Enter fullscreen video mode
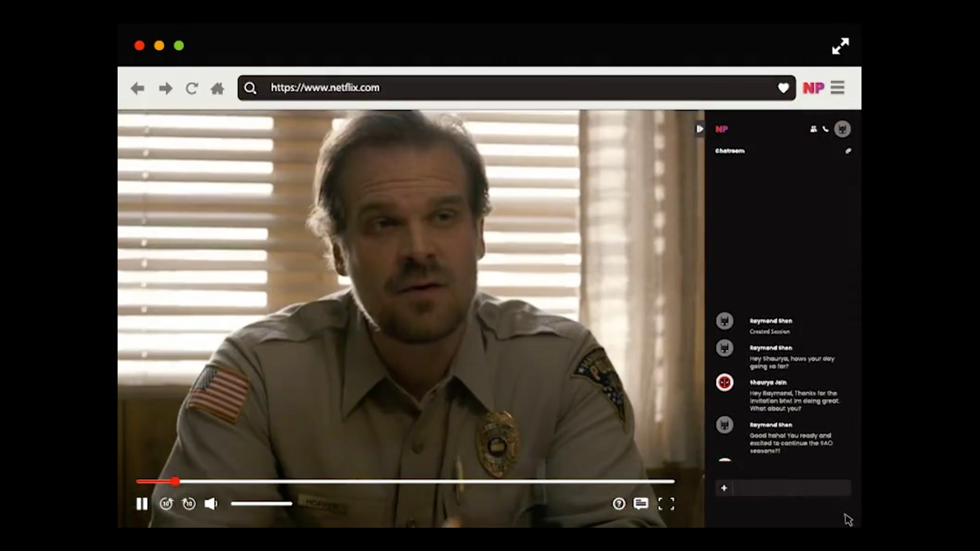Viewport: 980px width, 551px height. click(x=666, y=504)
